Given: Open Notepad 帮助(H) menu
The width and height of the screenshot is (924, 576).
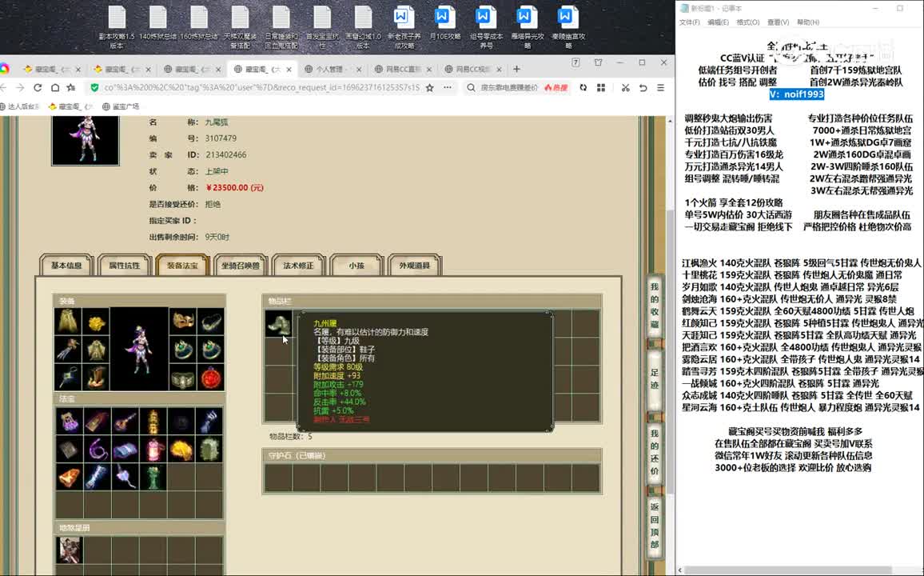Looking at the screenshot, I should coord(808,22).
